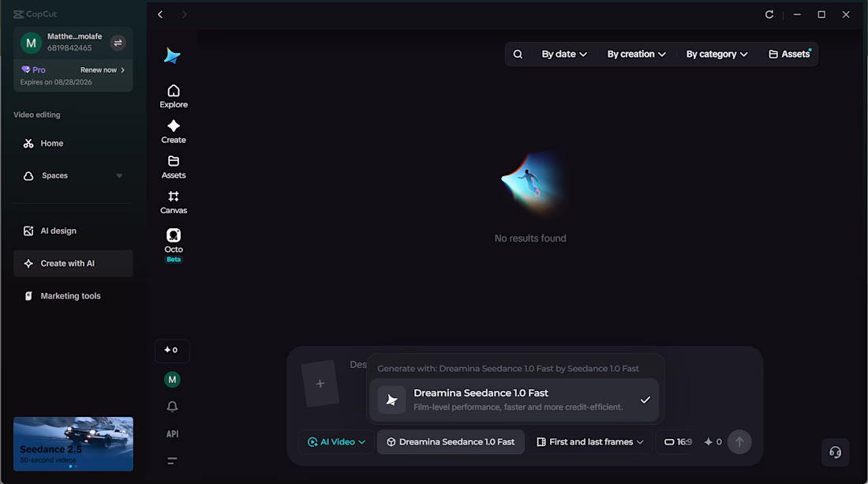Open the Seedance 2.5 promo banner
Screen dimensions: 868x484
coord(73,445)
